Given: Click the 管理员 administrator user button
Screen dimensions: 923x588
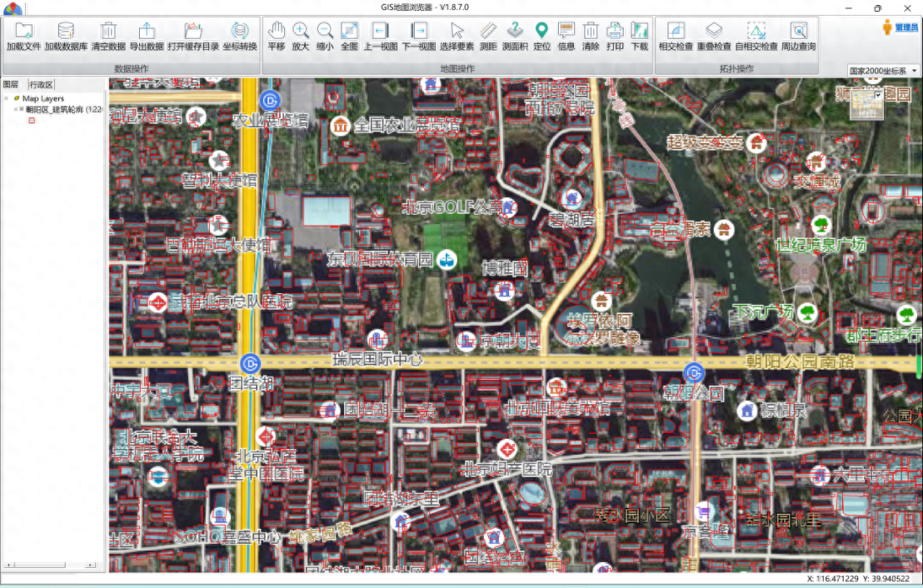Looking at the screenshot, I should (x=901, y=27).
